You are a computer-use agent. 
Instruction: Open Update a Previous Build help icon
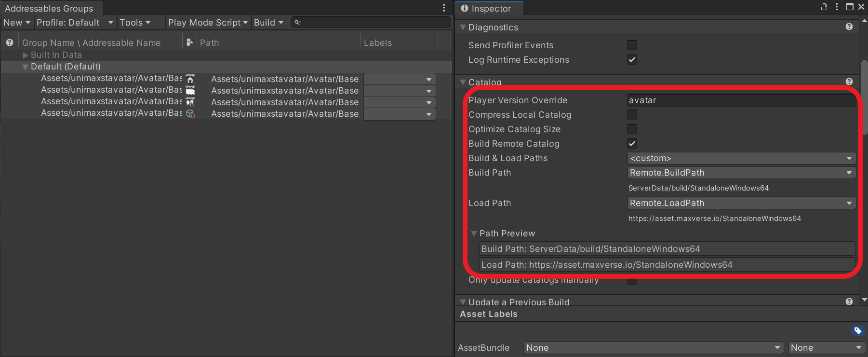point(849,302)
